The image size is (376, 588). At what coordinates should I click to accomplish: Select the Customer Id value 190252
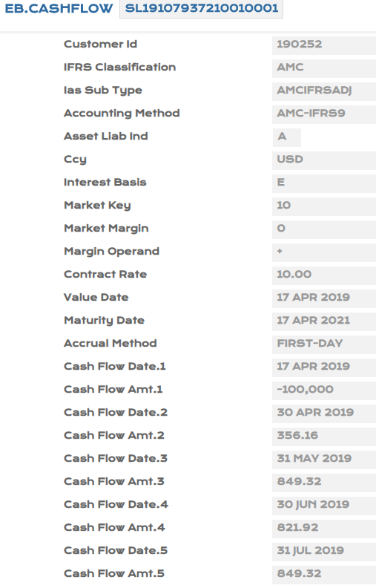[x=324, y=45]
